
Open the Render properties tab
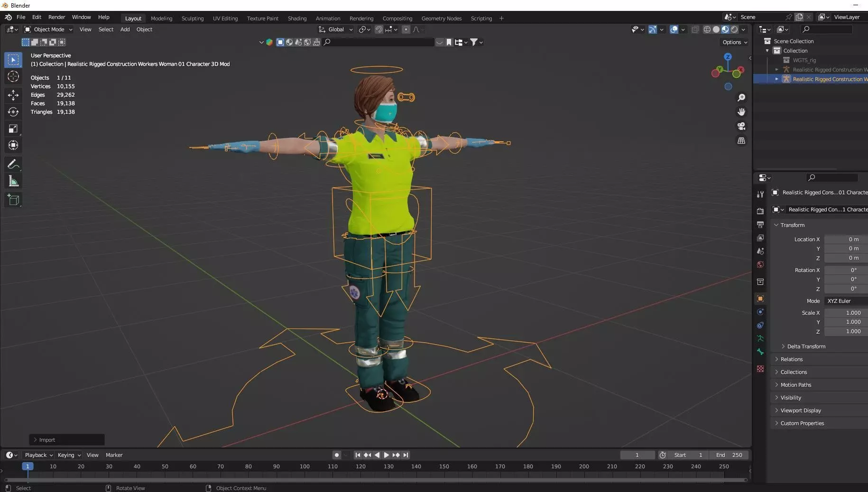(760, 211)
